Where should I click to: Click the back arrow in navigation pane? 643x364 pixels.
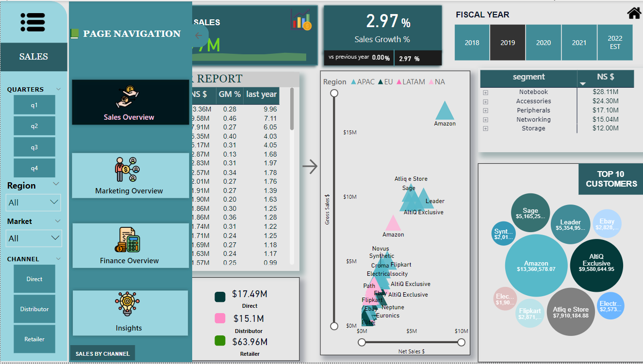tap(198, 35)
